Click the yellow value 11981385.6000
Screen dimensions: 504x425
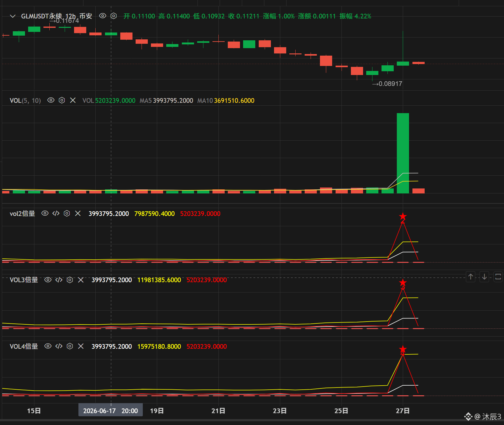159,280
